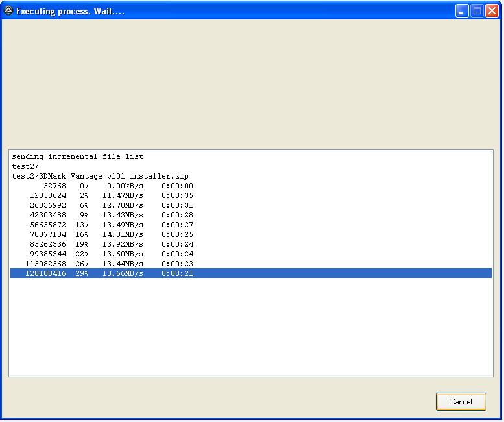Select the 16% progress row at 14.01MB/s

pos(102,235)
